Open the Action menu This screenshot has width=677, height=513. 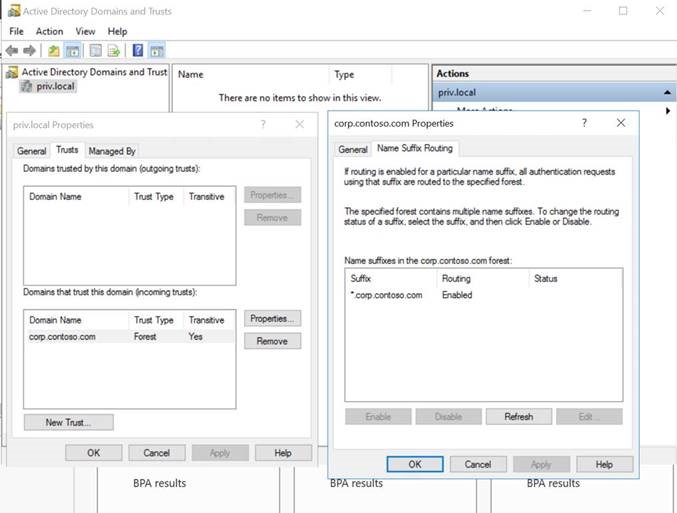49,32
